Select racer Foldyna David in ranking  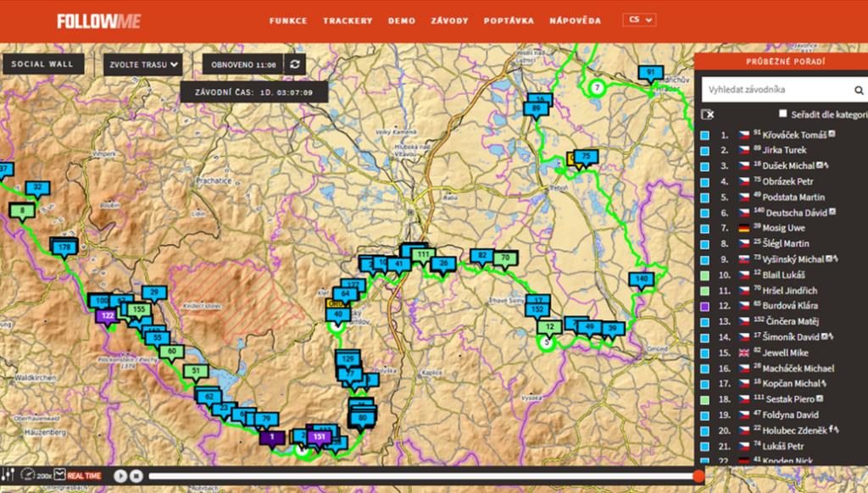click(x=790, y=415)
